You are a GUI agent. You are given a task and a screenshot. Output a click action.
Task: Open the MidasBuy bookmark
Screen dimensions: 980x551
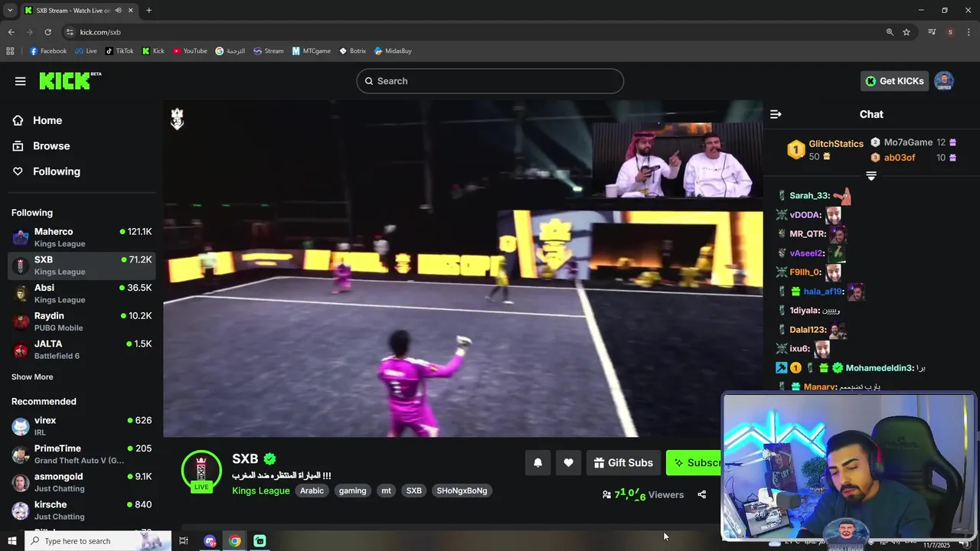pyautogui.click(x=393, y=51)
